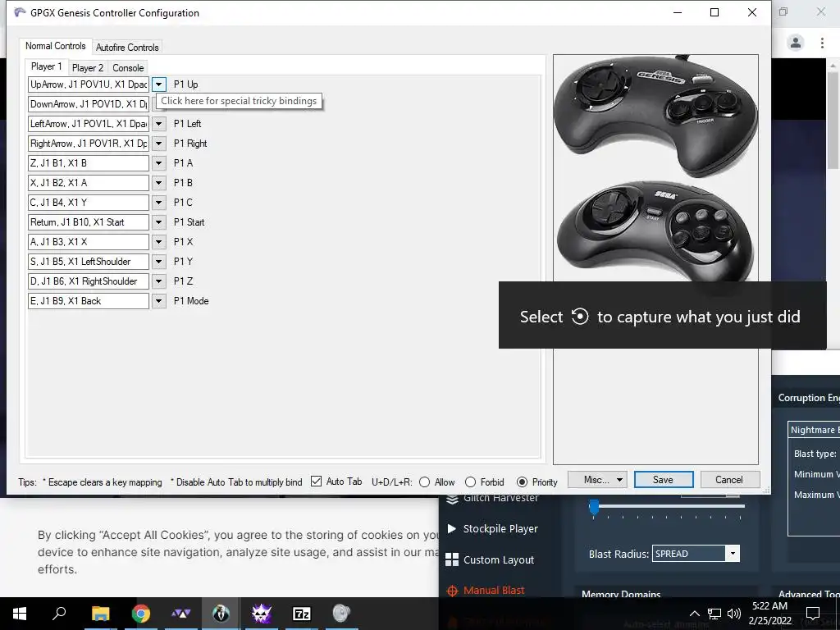Click the Chrome profile avatar icon
The image size is (840, 630).
pos(796,43)
